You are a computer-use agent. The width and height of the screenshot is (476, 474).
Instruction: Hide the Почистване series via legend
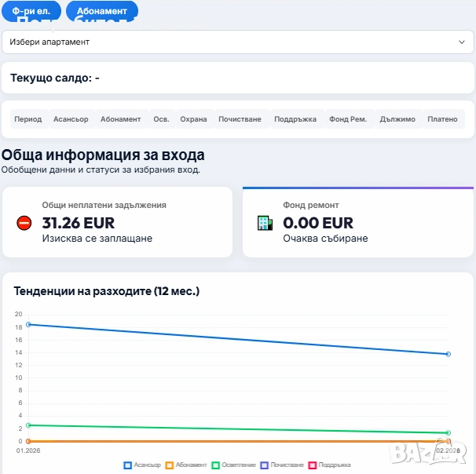tap(282, 465)
